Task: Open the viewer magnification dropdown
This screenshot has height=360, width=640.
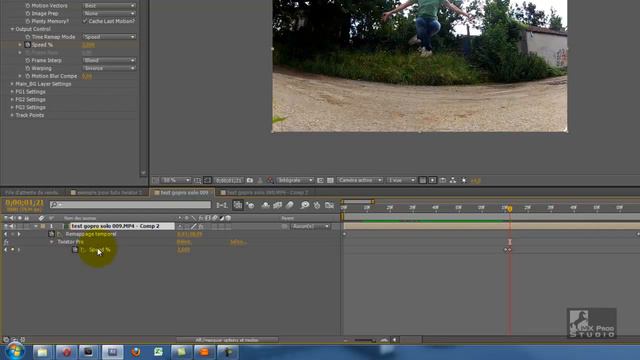Action: click(176, 180)
